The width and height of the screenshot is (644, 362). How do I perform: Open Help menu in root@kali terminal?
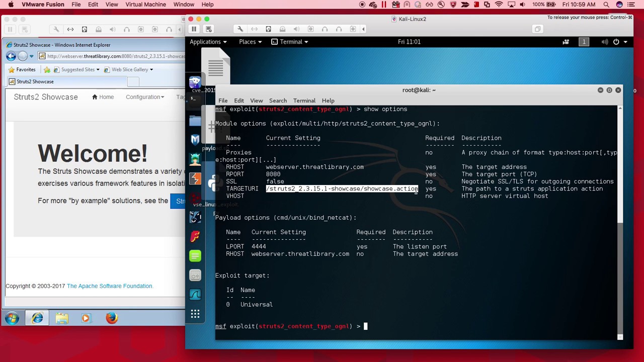coord(328,101)
